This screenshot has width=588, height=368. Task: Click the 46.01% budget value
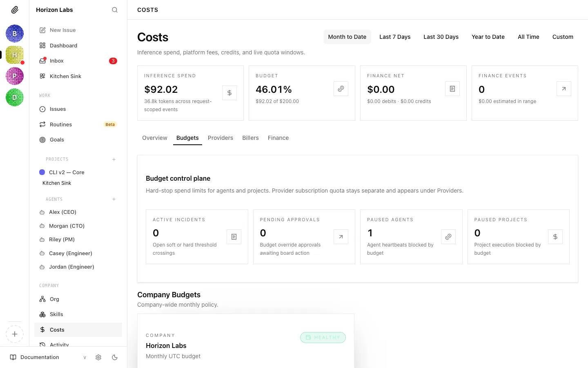[x=274, y=90]
